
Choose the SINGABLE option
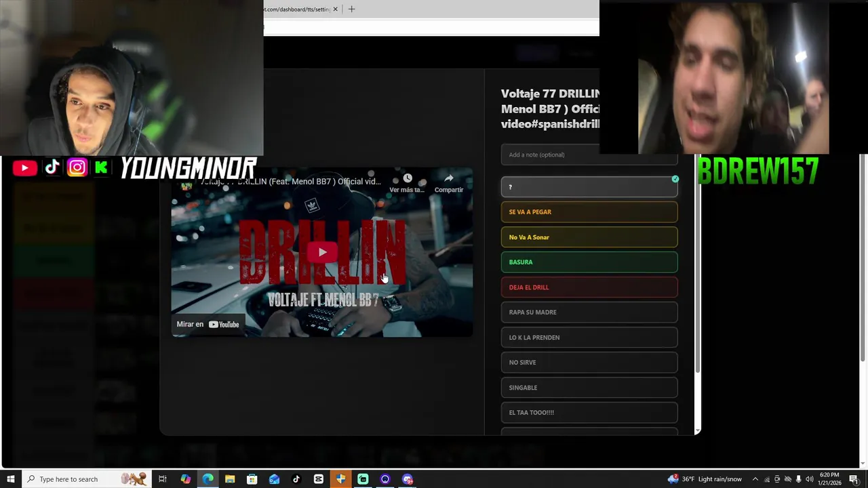(x=589, y=388)
